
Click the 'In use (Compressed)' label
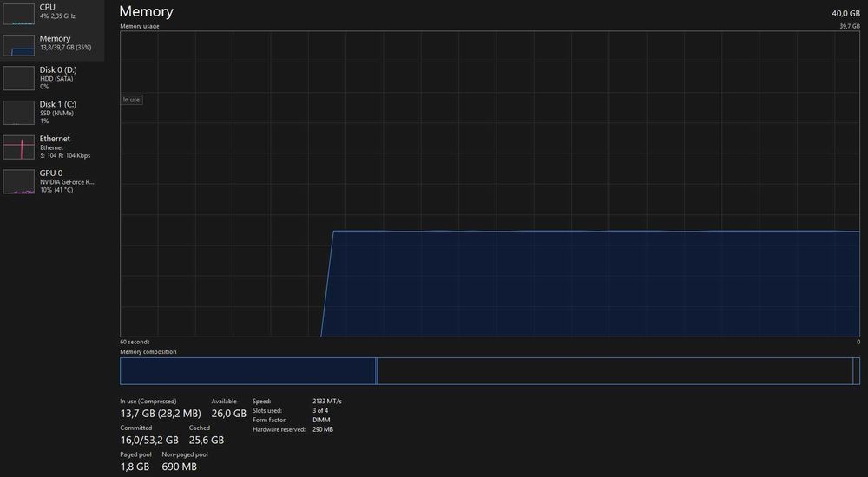148,402
